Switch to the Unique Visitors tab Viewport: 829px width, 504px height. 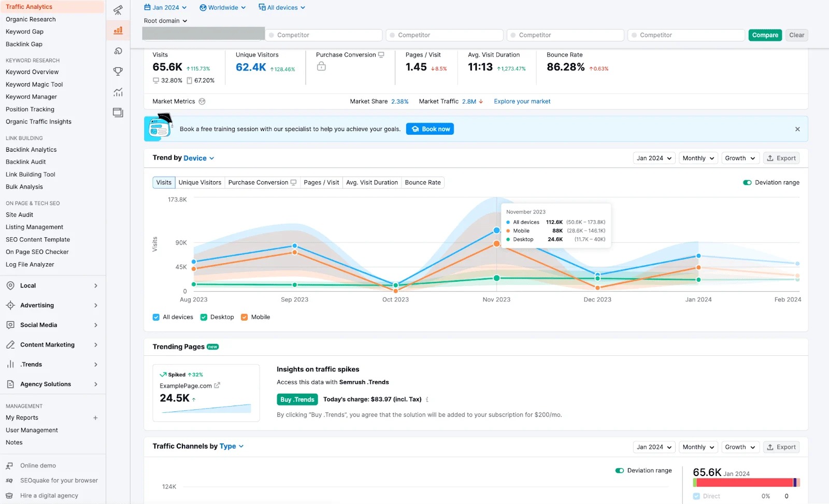click(x=200, y=182)
